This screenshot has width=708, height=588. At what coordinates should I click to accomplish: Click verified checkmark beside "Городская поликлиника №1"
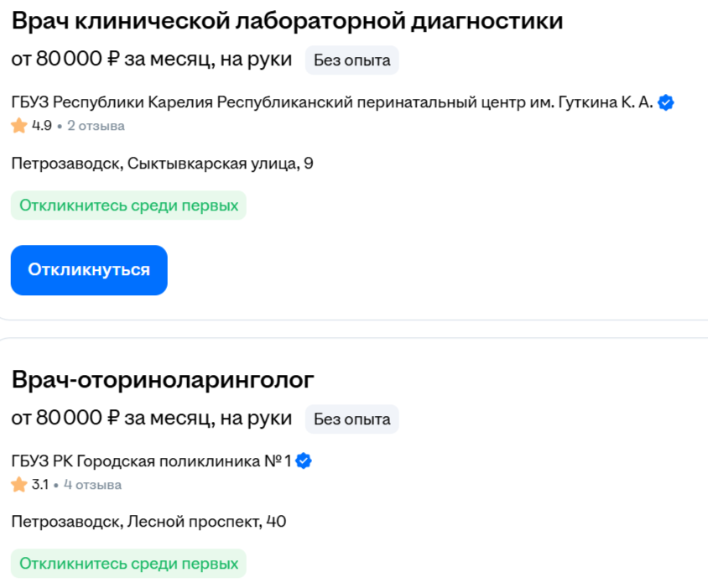click(x=305, y=461)
